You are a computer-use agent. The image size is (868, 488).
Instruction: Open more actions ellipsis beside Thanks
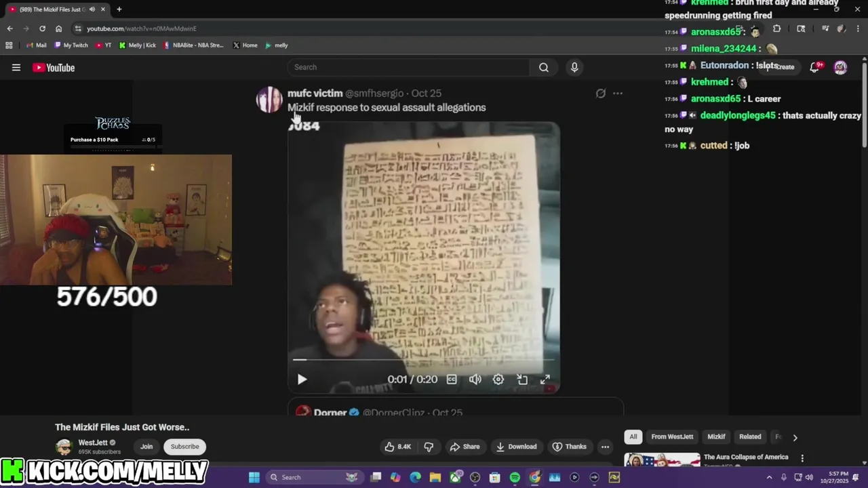tap(605, 447)
